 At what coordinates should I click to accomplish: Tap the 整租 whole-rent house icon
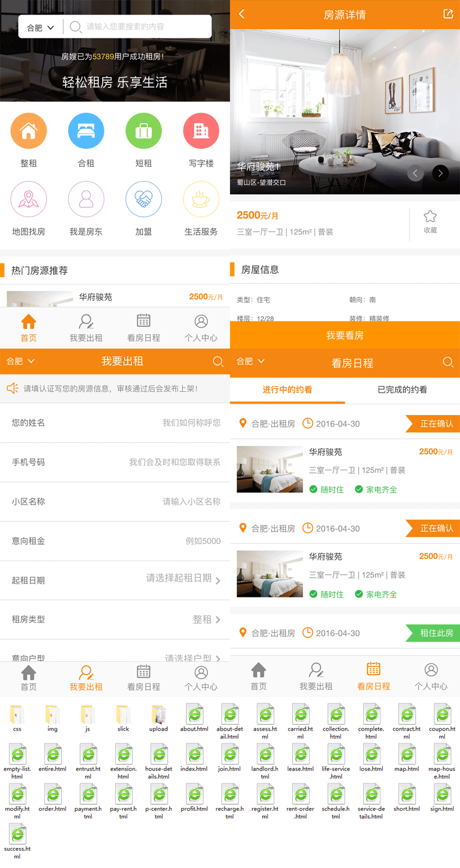29,131
